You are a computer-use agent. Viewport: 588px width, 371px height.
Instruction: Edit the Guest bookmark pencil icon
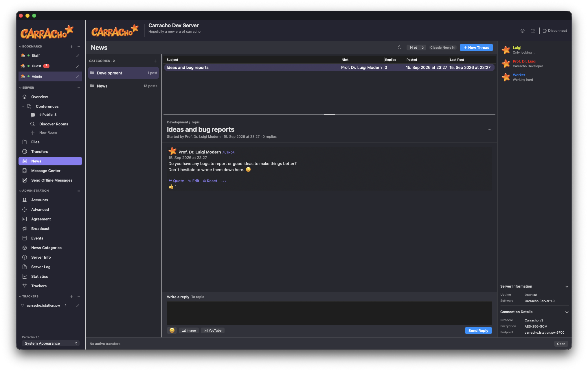coord(78,66)
